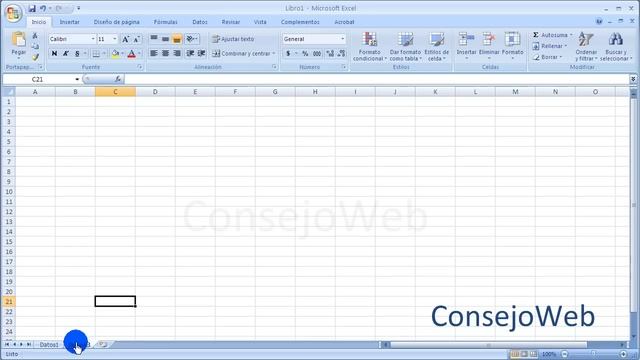
Task: Toggle underline with the S button
Action: pos(77,53)
